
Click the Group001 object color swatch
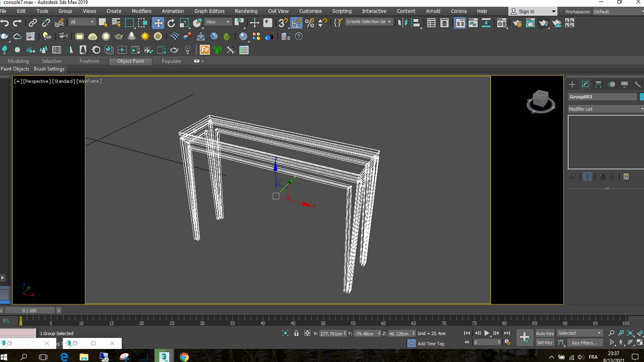tap(641, 97)
